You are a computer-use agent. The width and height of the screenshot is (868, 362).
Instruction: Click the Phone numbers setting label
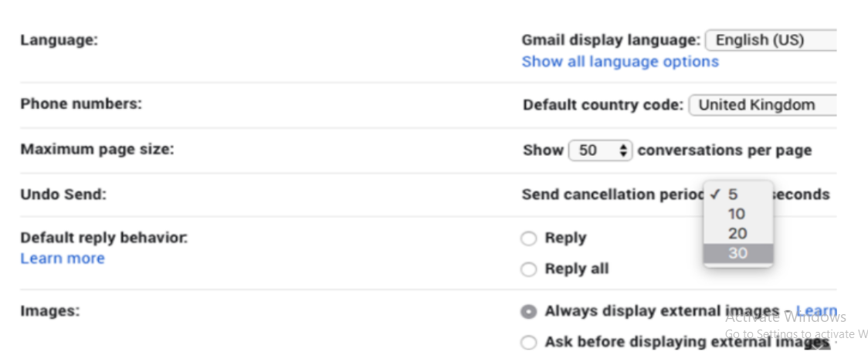(81, 103)
